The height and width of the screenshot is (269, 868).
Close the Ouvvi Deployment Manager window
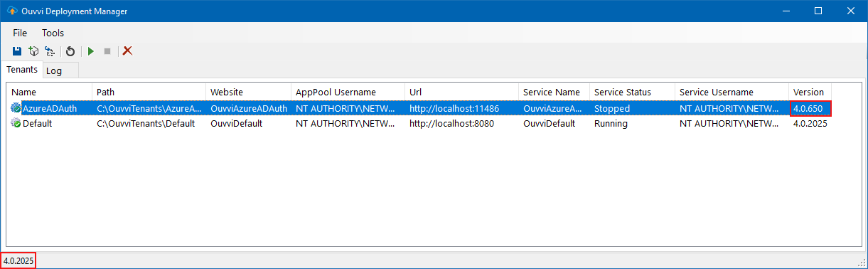tap(851, 11)
